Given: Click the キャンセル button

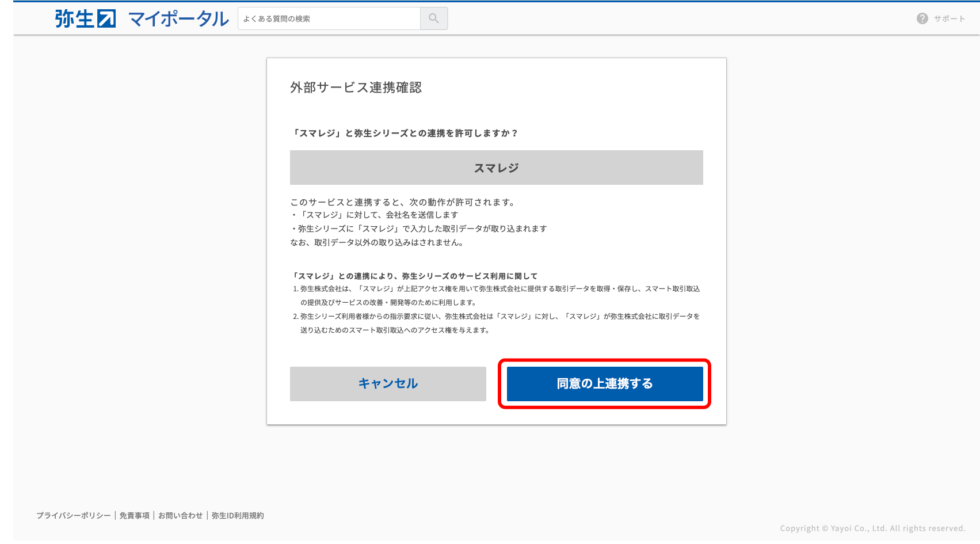Looking at the screenshot, I should [388, 383].
